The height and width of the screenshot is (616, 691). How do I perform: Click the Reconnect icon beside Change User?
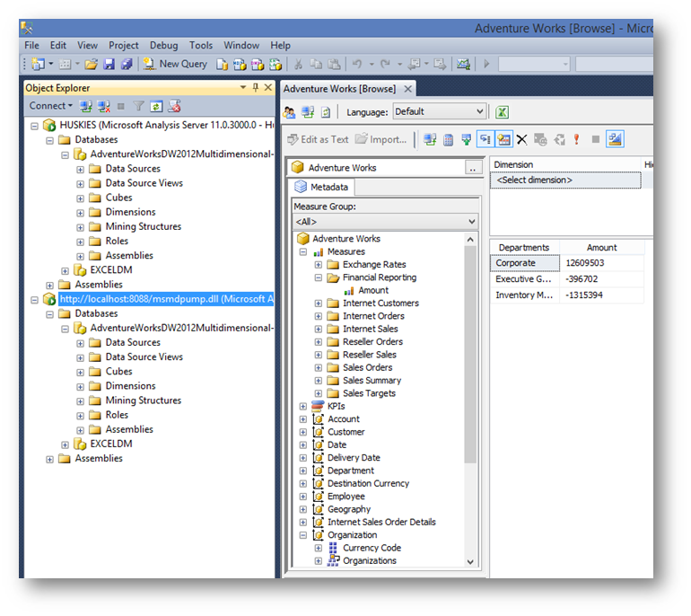click(308, 112)
